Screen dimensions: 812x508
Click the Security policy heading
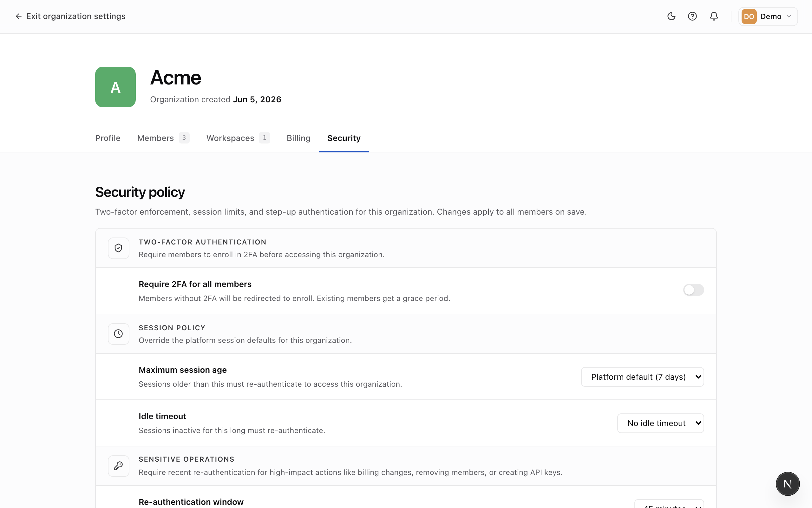pyautogui.click(x=140, y=192)
